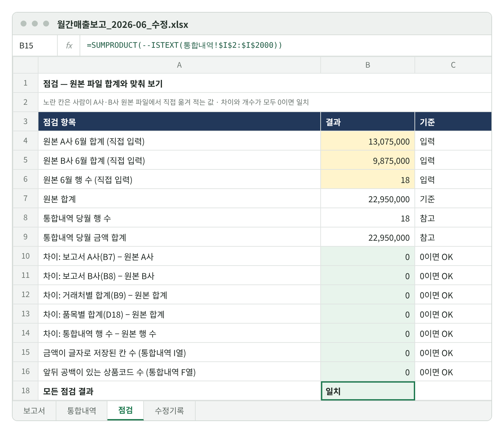Click the yellow input cell showing 18

pos(368,180)
